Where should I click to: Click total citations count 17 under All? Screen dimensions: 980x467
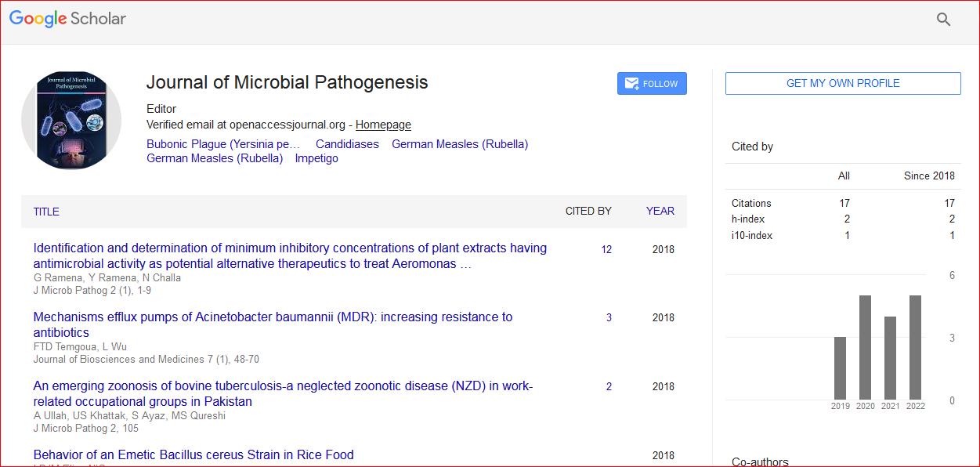(x=844, y=203)
